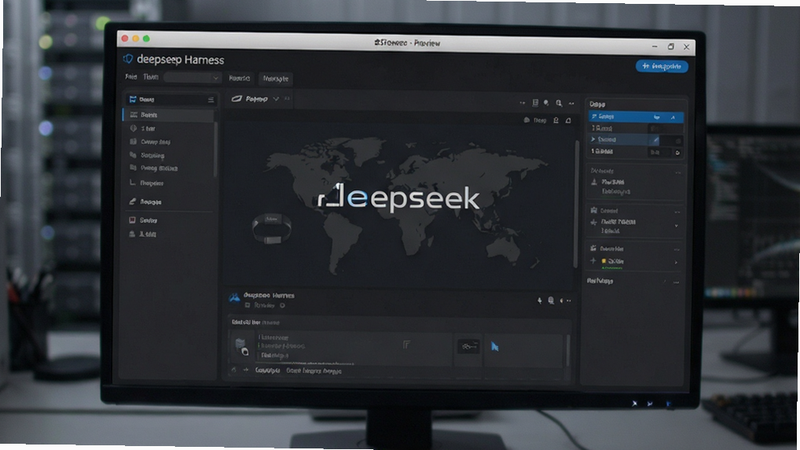This screenshot has width=800, height=450.
Task: Click the shield logo beside deepseep Harness title
Action: coord(128,59)
